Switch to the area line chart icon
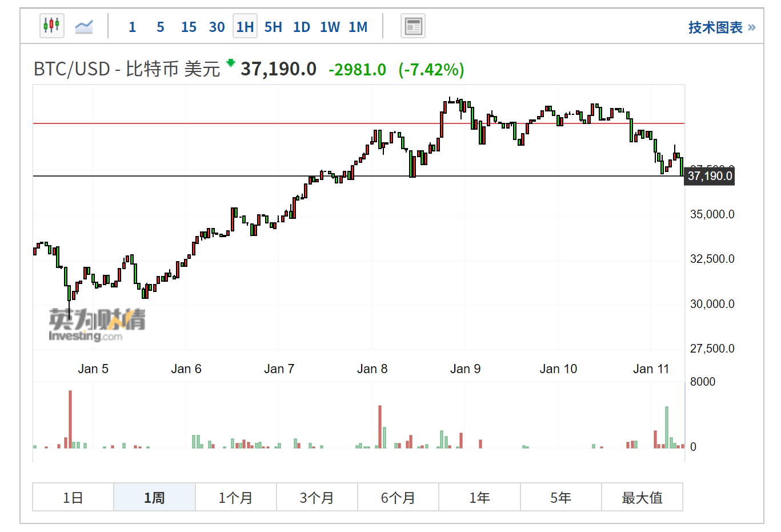This screenshot has height=532, width=781. point(84,26)
